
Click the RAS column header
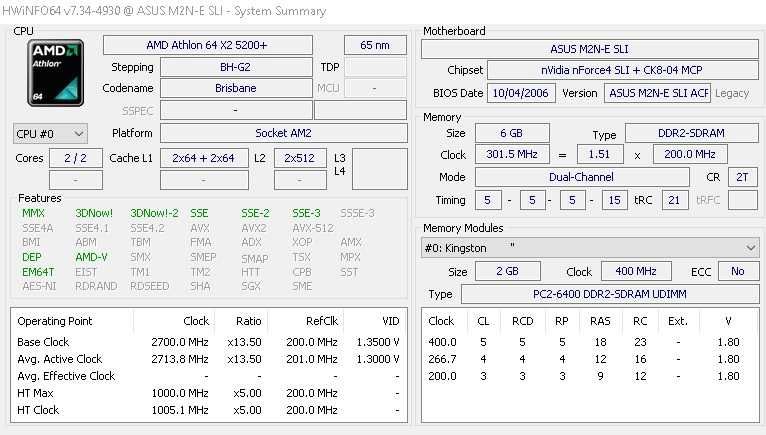tap(600, 321)
